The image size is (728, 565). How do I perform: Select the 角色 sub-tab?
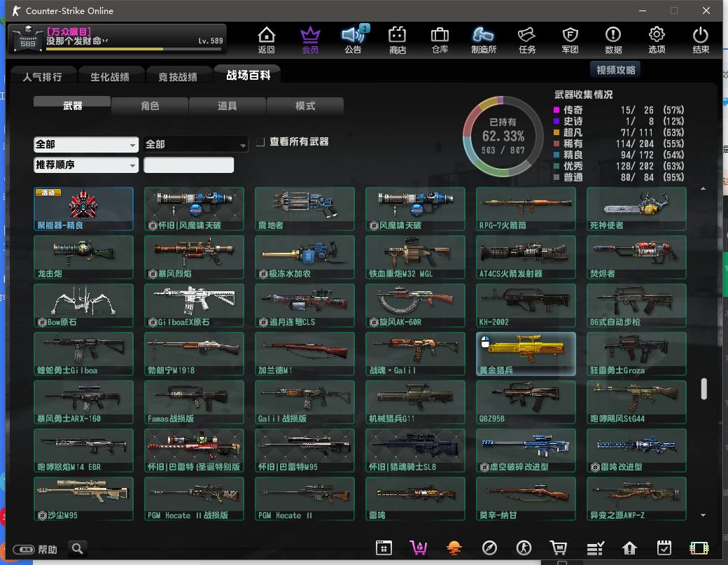tap(150, 106)
